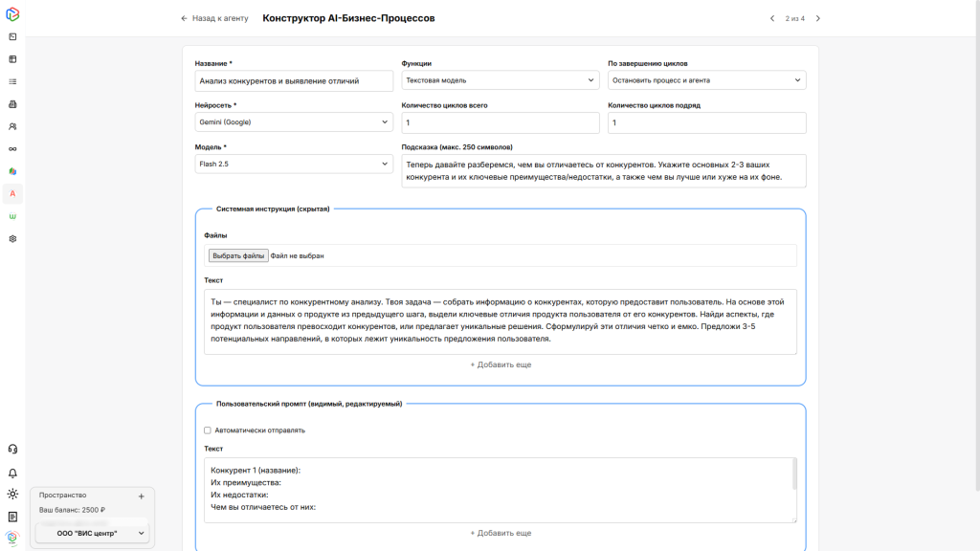Open the Функции dropdown showing Текстовая модель
Screen dimensions: 980x551
point(500,80)
